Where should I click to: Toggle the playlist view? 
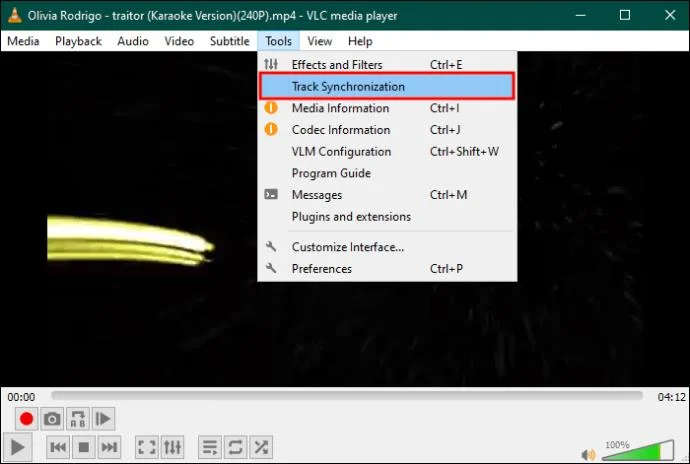pos(209,448)
